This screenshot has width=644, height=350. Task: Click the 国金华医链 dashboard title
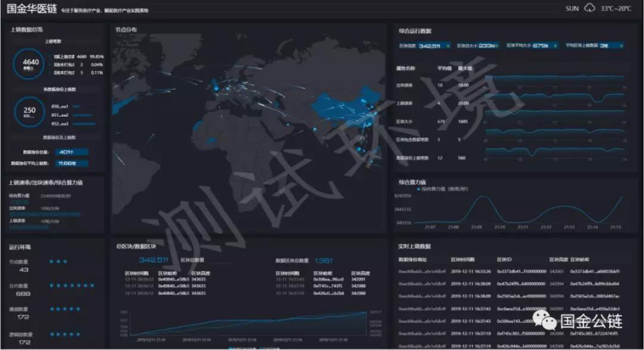click(31, 9)
